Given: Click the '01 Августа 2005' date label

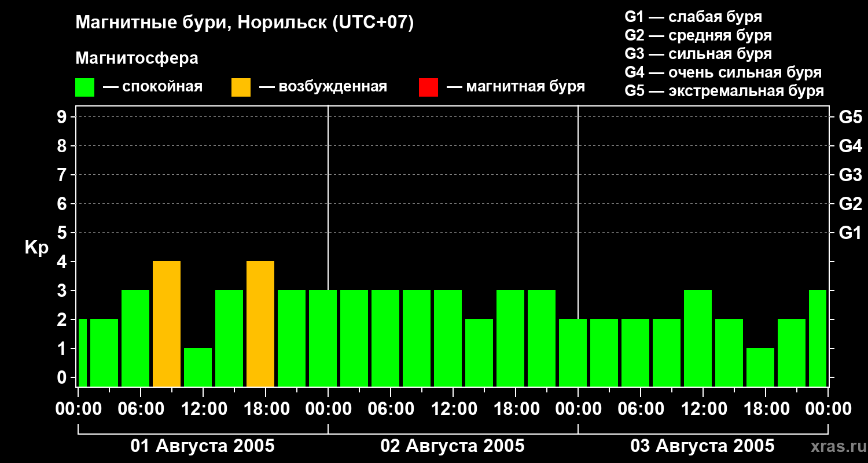Looking at the screenshot, I should click(x=203, y=446).
